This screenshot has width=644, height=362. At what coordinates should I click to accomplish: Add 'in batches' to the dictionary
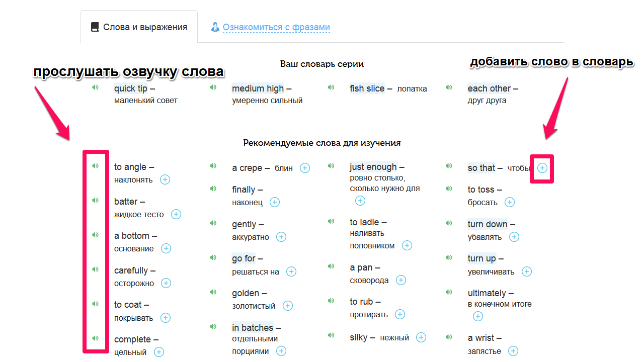pyautogui.click(x=281, y=351)
